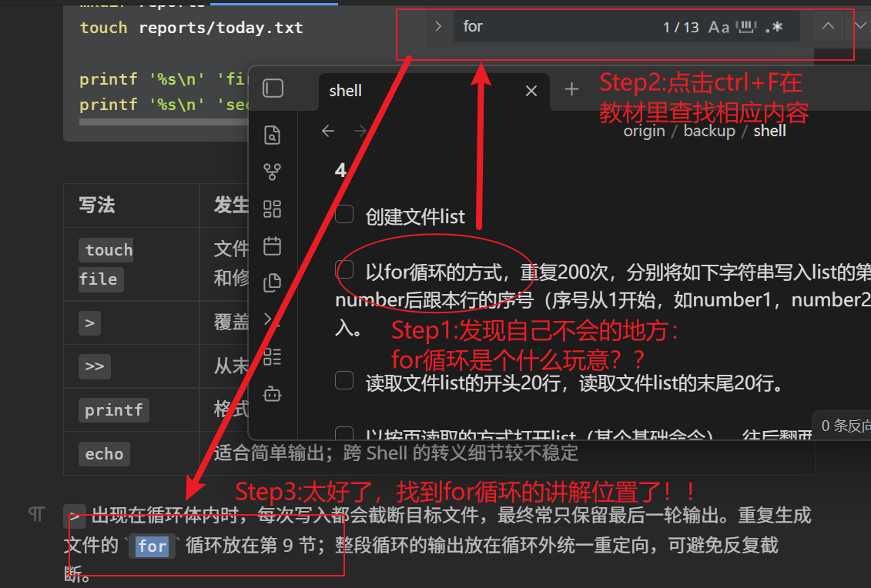Toggle the left sidebar panel icon
The height and width of the screenshot is (588, 871).
(273, 89)
